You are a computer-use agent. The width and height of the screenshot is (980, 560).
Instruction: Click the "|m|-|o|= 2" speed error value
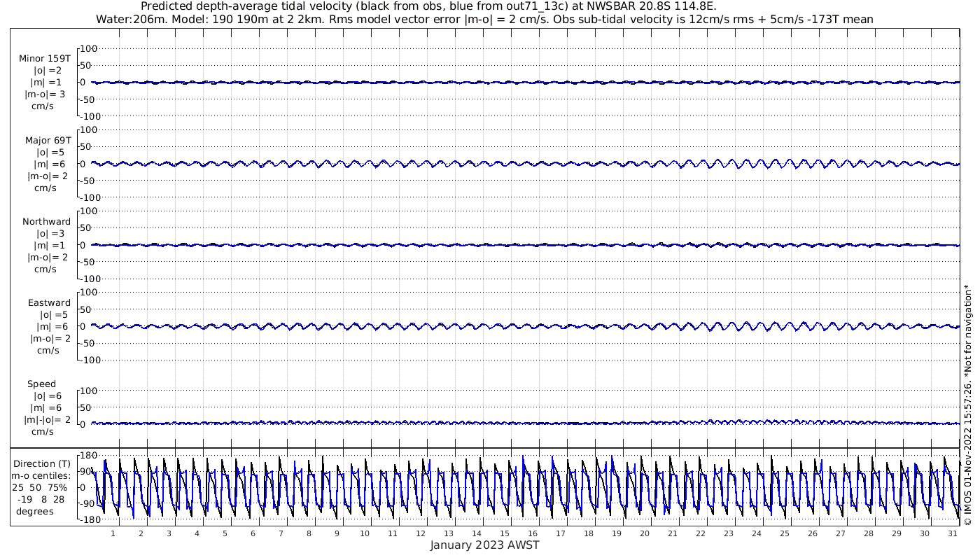click(48, 420)
